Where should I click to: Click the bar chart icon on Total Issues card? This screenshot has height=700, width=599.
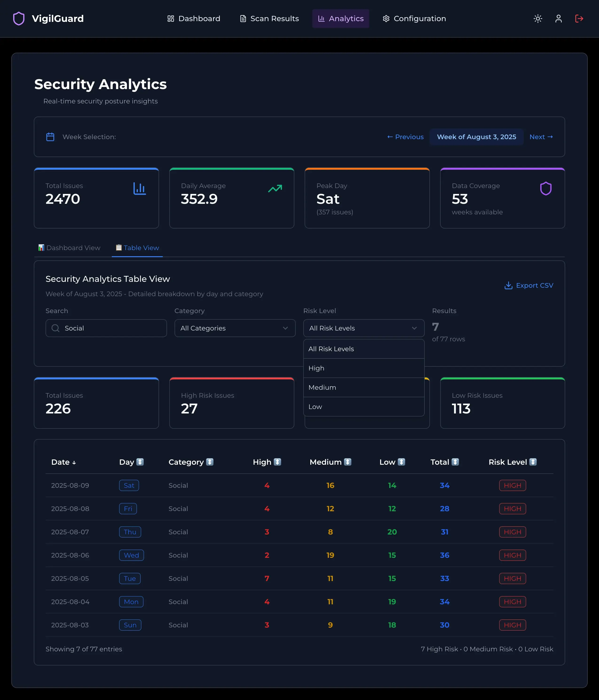point(140,189)
